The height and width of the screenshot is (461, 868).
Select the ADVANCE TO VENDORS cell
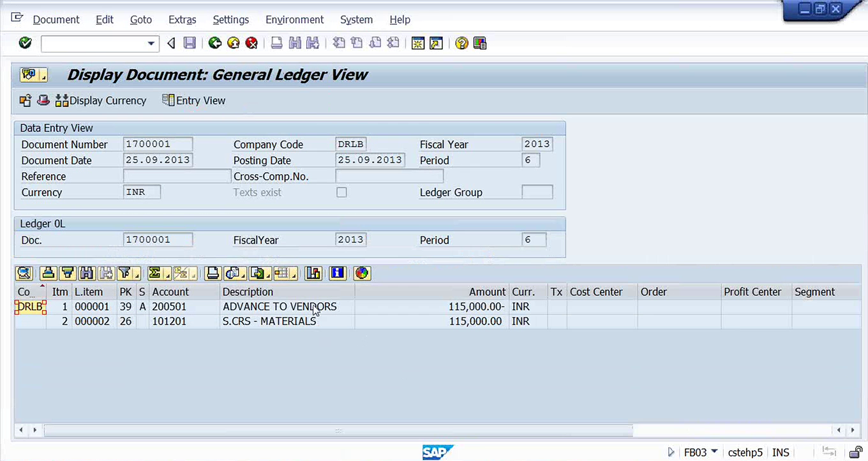point(287,307)
